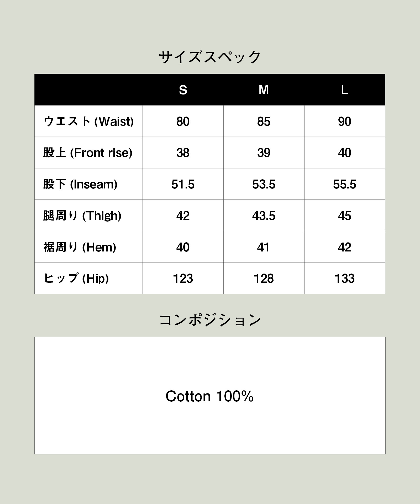Click hip value 133 for size L
Image resolution: width=420 pixels, height=504 pixels.
(345, 279)
